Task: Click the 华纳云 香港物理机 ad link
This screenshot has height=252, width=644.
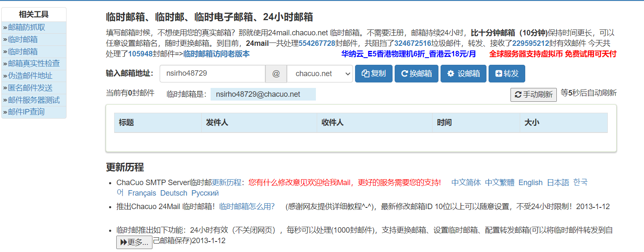Action: 408,54
